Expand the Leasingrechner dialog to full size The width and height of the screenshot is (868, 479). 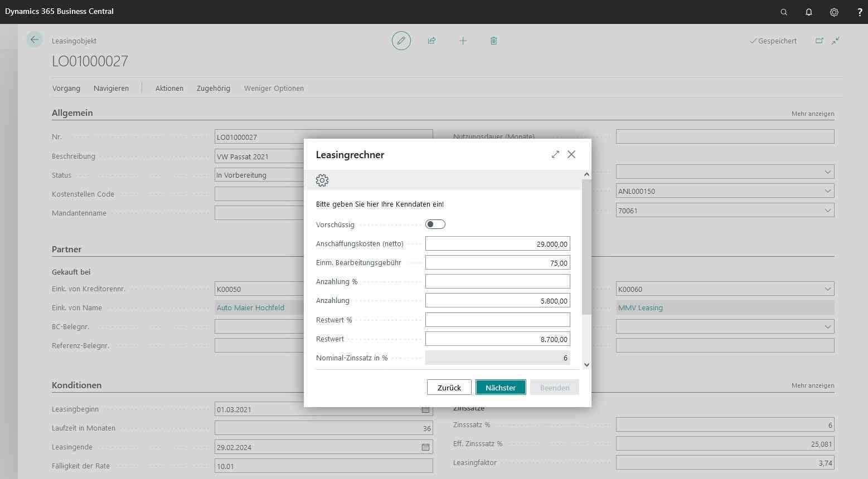point(555,154)
